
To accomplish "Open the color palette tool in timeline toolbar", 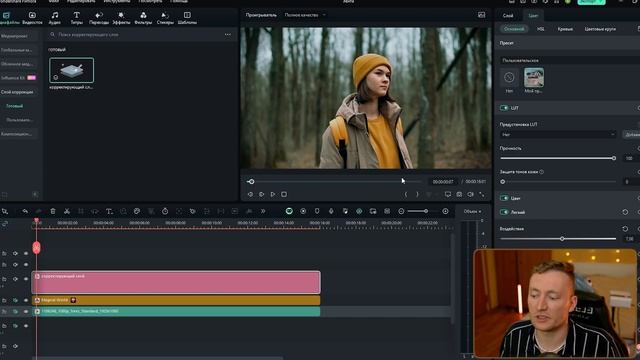I will (137, 211).
